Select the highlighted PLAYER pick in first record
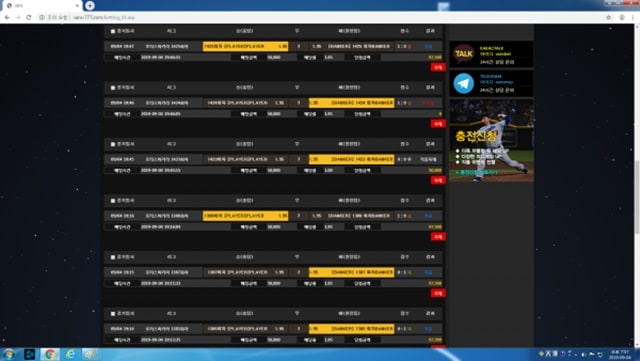This screenshot has height=361, width=640. 245,46
